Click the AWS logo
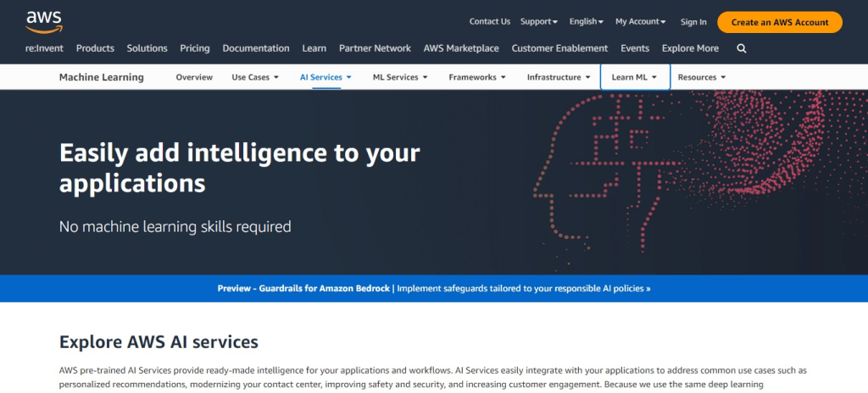The height and width of the screenshot is (393, 868). pos(44,22)
